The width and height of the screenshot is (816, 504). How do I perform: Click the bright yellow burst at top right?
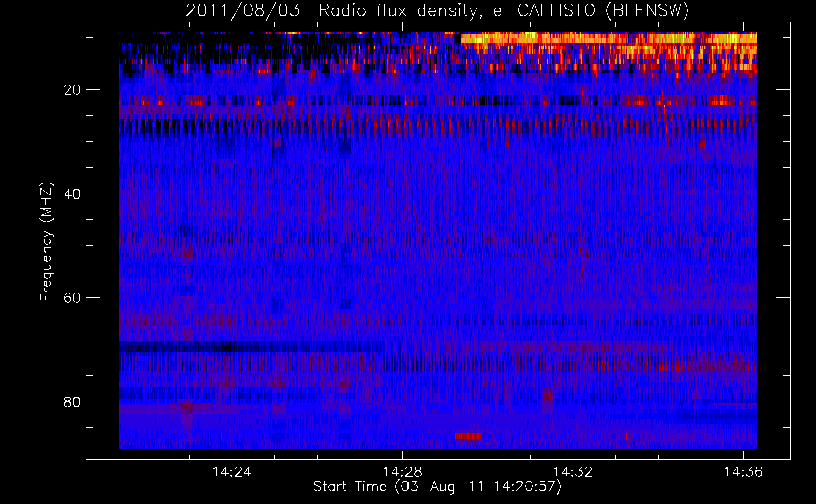pyautogui.click(x=609, y=38)
